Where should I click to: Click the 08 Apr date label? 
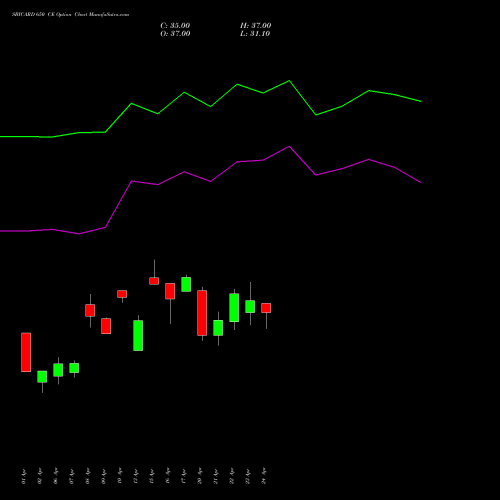[x=88, y=476]
